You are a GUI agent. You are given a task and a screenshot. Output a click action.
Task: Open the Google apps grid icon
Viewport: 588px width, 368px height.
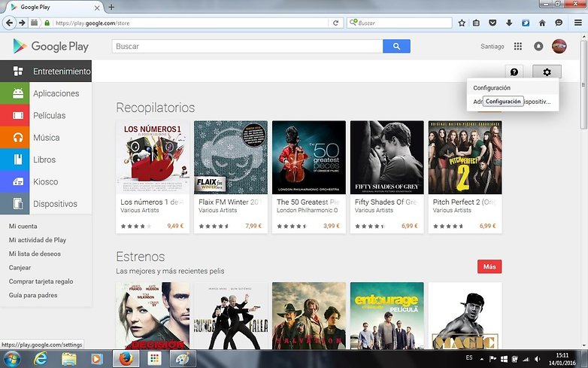pyautogui.click(x=518, y=46)
